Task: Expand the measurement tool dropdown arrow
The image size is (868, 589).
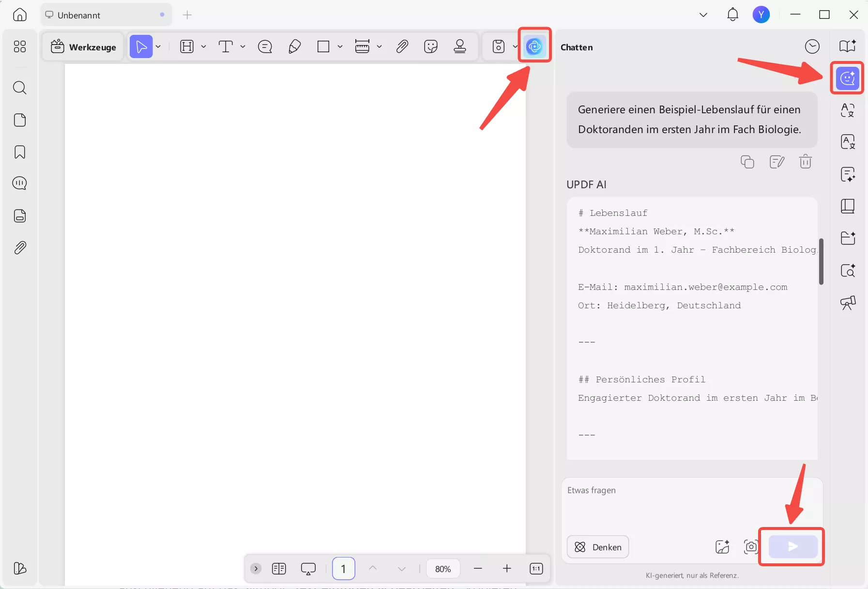Action: pos(379,46)
